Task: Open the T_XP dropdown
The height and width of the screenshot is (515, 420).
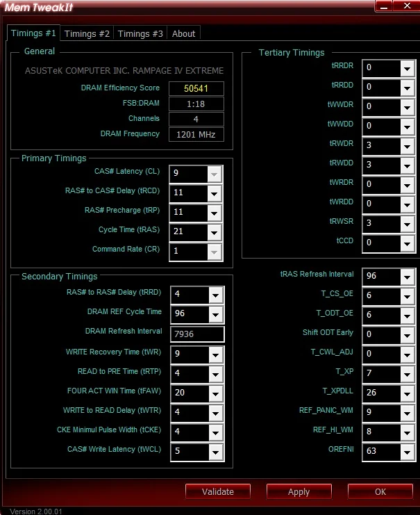Action: click(x=407, y=374)
